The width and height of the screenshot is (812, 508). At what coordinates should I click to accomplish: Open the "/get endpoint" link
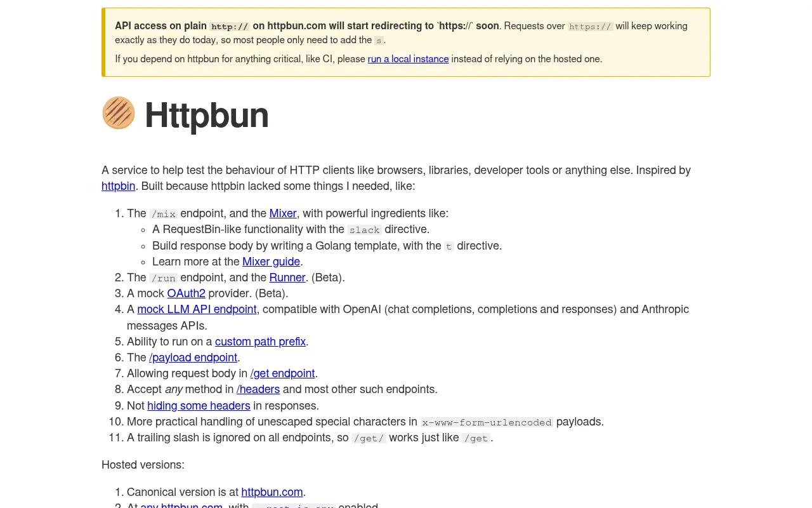282,373
